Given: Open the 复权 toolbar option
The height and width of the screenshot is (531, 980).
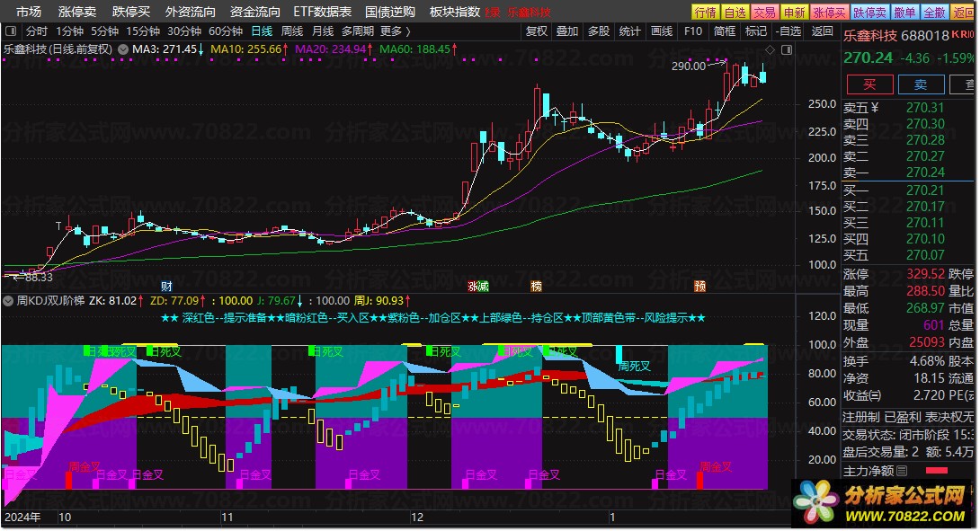Looking at the screenshot, I should [x=536, y=31].
